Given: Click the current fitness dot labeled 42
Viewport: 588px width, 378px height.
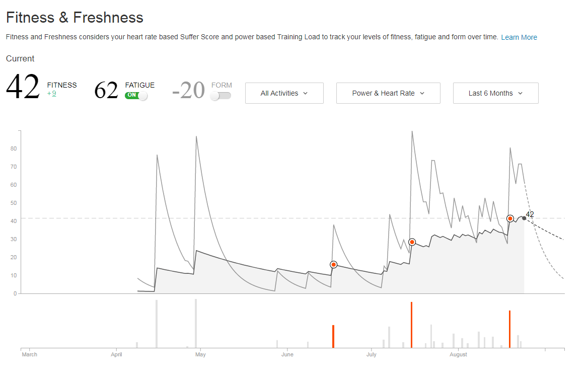Looking at the screenshot, I should [x=524, y=218].
